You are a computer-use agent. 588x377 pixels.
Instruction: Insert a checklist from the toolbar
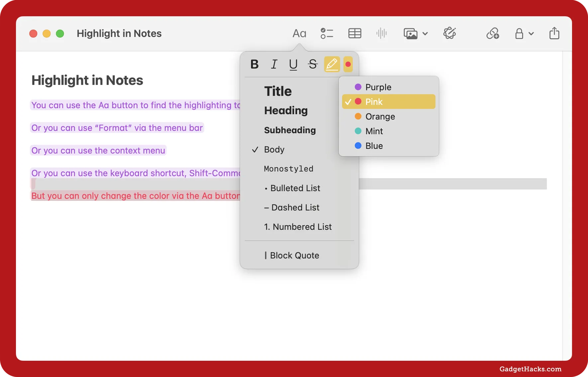coord(327,34)
